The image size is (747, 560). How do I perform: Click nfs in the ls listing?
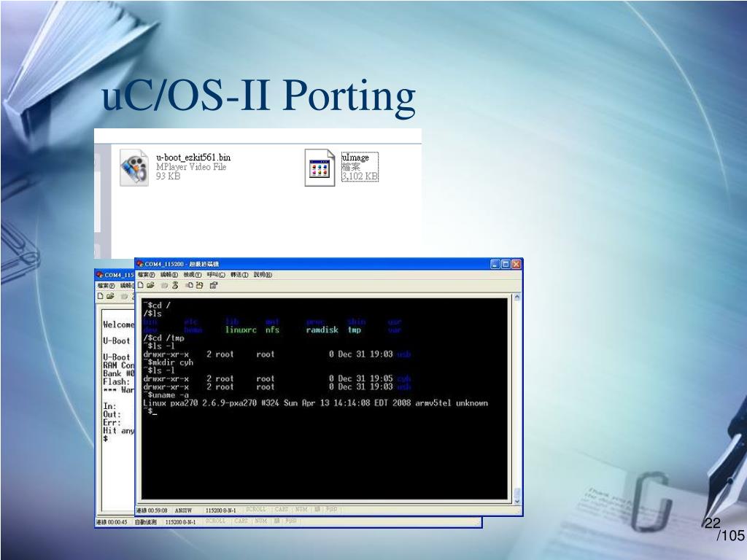click(273, 330)
